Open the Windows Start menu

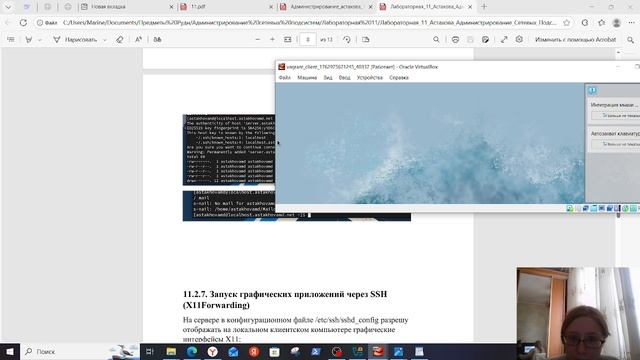tap(10, 351)
